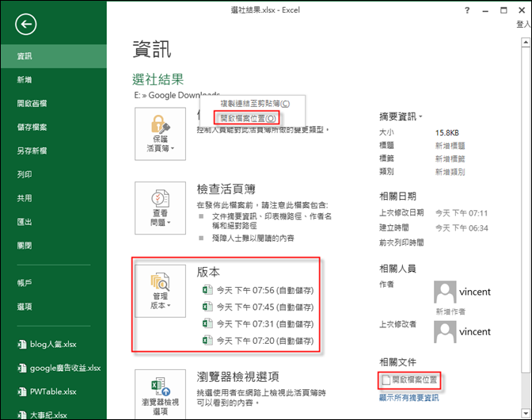Choose 複製連結至剪貼簿 in the popup menu

point(255,104)
